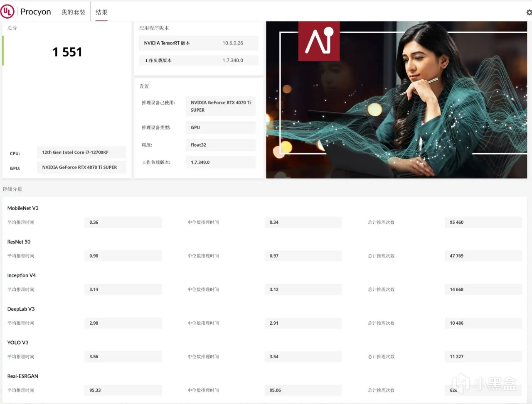Click the YOLO V3 heading
Image resolution: width=532 pixels, height=404 pixels.
(x=18, y=343)
